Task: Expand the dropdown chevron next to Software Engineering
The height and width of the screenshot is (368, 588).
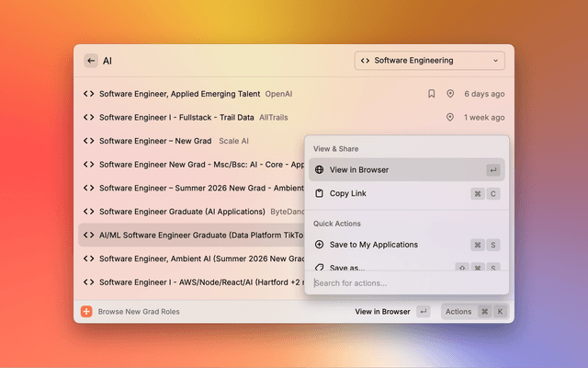Action: [496, 61]
